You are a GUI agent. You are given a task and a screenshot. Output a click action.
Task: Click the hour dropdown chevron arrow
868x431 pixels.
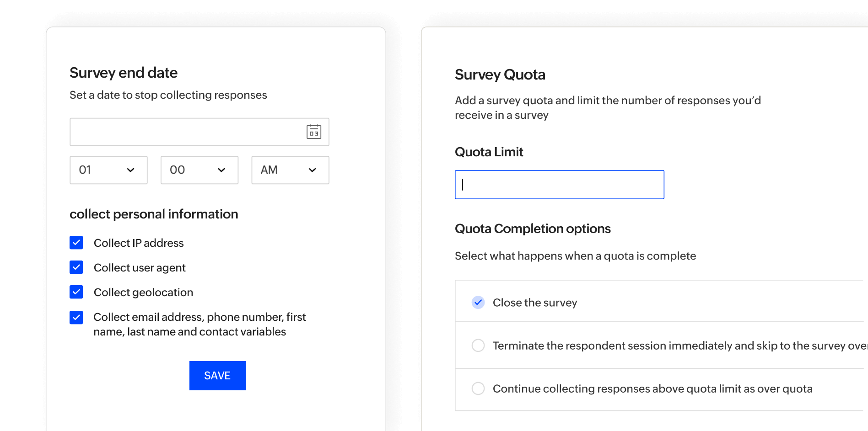130,170
